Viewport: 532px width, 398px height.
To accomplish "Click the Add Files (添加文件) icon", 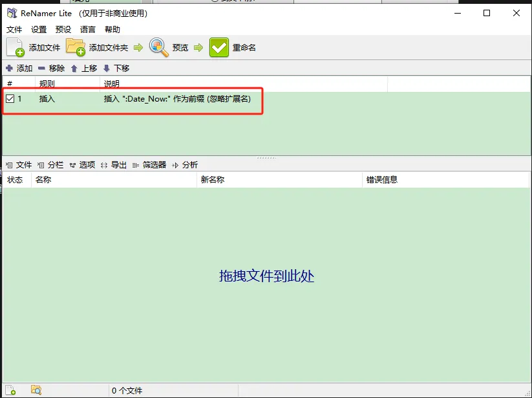I will (16, 47).
